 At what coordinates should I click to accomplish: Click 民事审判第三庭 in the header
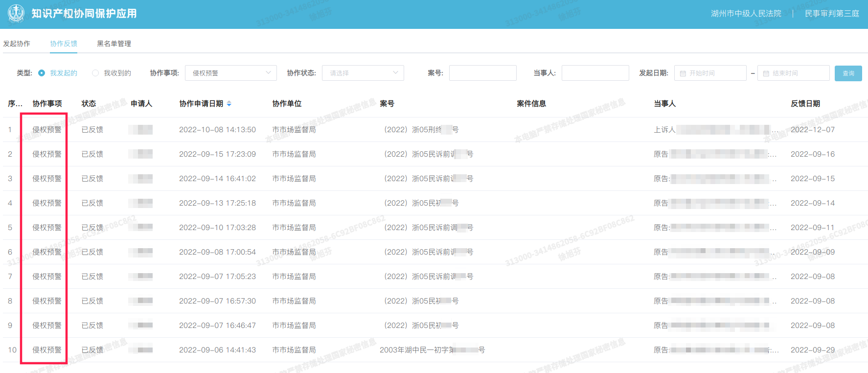point(832,14)
